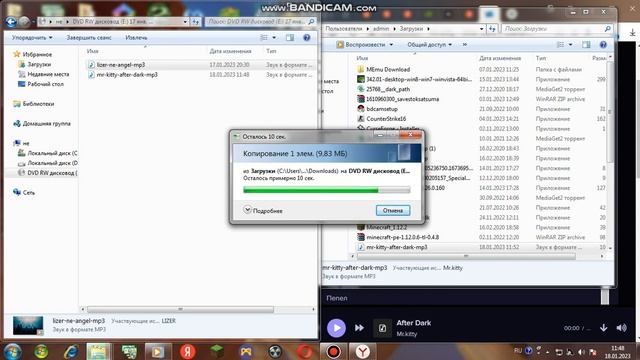Click the green copy progress bar
Screen dimensions: 640x360
click(327, 190)
